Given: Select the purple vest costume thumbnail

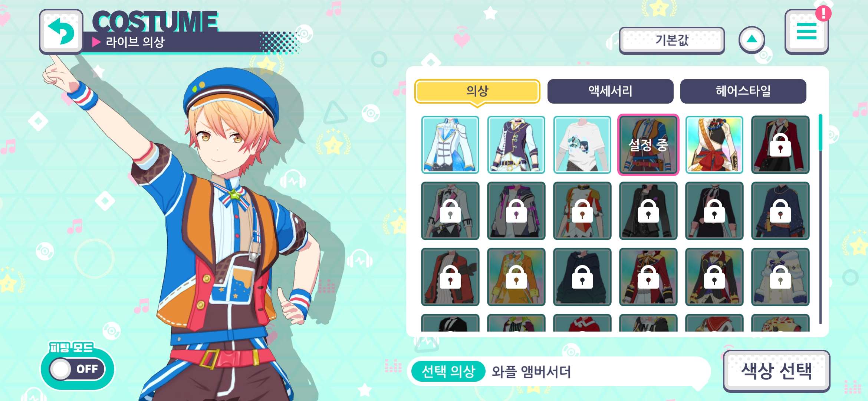Looking at the screenshot, I should coord(516,145).
